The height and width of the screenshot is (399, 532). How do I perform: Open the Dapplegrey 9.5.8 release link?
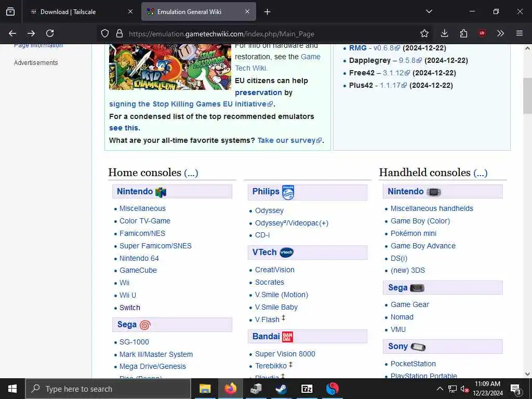pyautogui.click(x=410, y=60)
